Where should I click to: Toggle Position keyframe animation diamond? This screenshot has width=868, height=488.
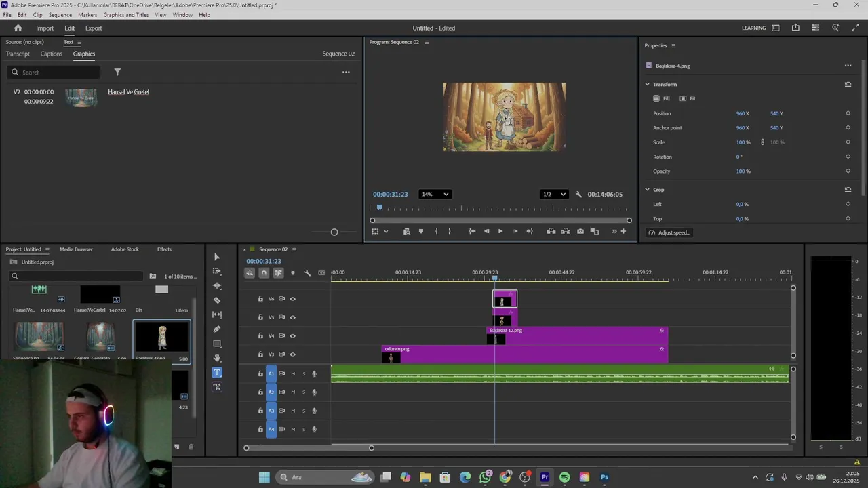[848, 113]
